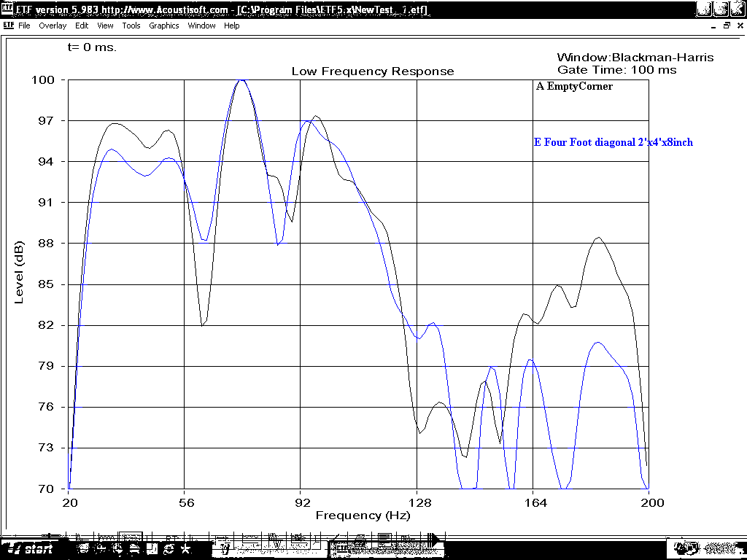Click the "A EmptyCorner" legend label
The image size is (747, 560).
point(574,86)
